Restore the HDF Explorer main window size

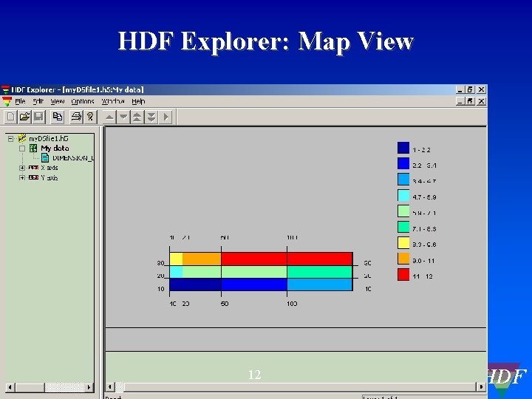click(470, 89)
